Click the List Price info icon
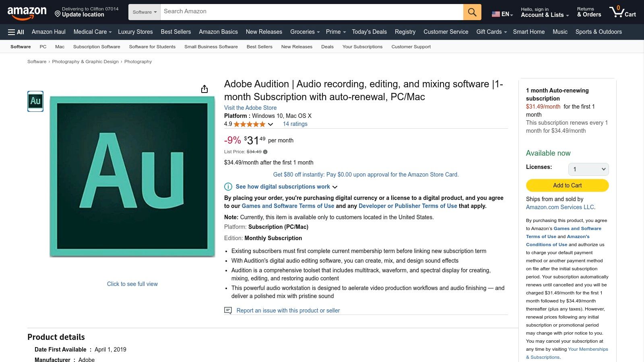 pyautogui.click(x=265, y=152)
